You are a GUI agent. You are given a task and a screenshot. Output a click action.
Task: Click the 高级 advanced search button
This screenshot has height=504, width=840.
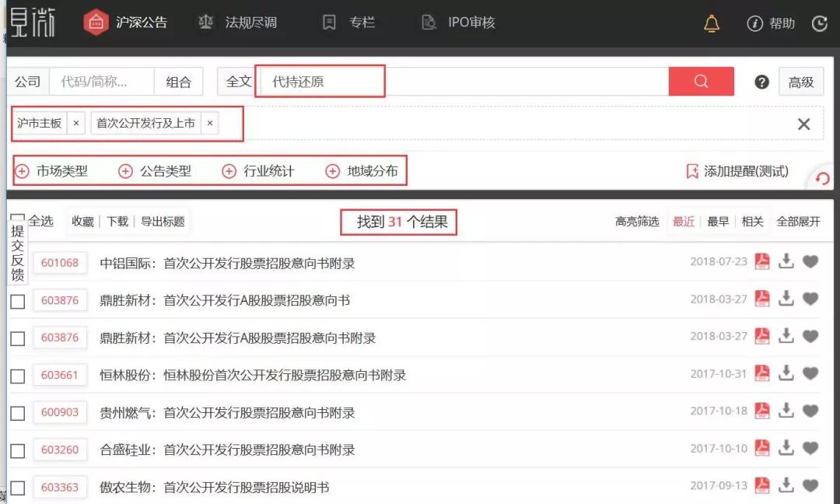point(800,82)
